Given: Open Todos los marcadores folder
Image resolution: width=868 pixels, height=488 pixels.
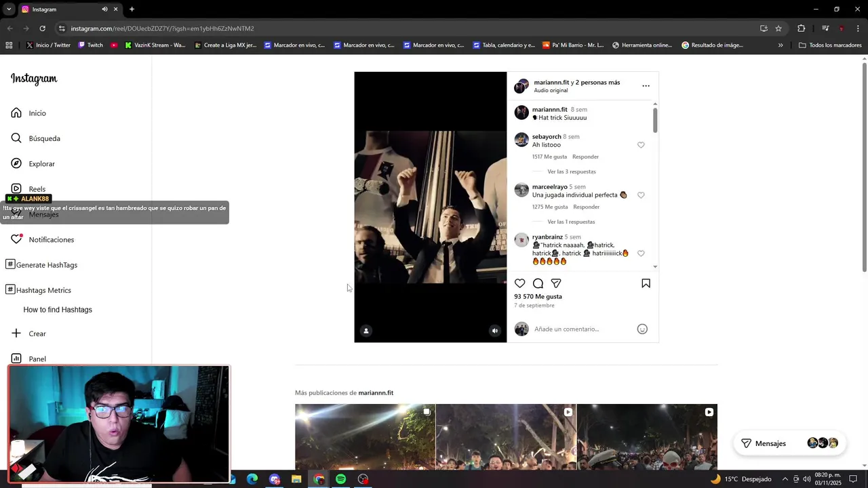Looking at the screenshot, I should click(830, 45).
